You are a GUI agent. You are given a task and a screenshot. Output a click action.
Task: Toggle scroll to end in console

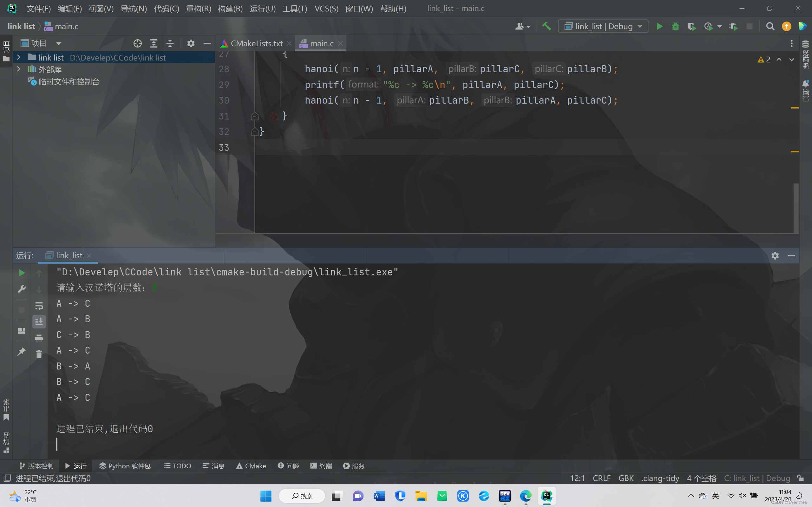(39, 322)
